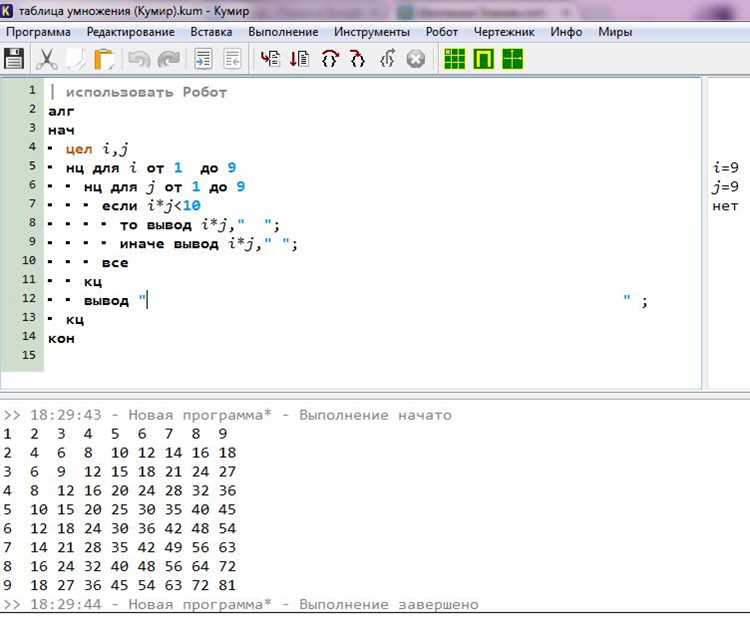The image size is (750, 624).
Task: Click the green Drawer window icon
Action: pos(512,59)
